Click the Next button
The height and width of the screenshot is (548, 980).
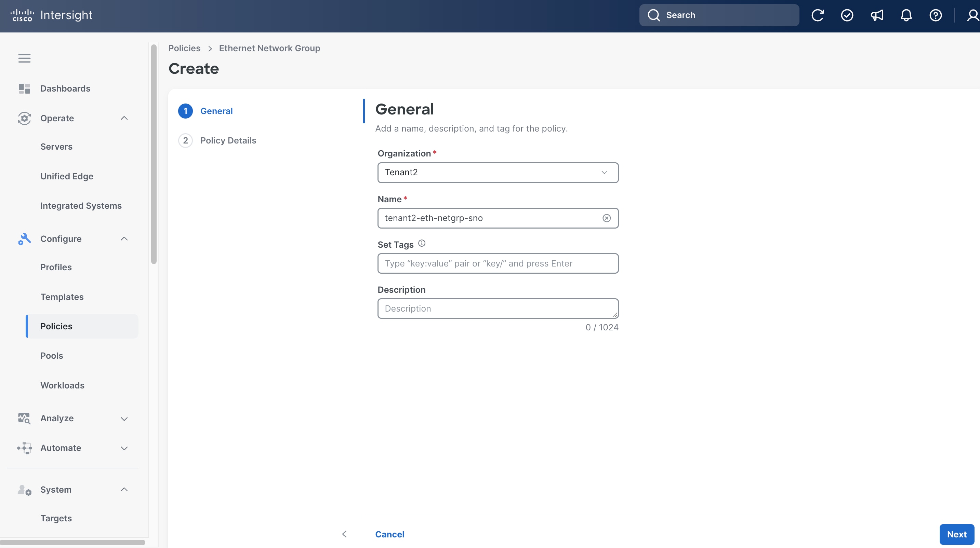tap(956, 534)
